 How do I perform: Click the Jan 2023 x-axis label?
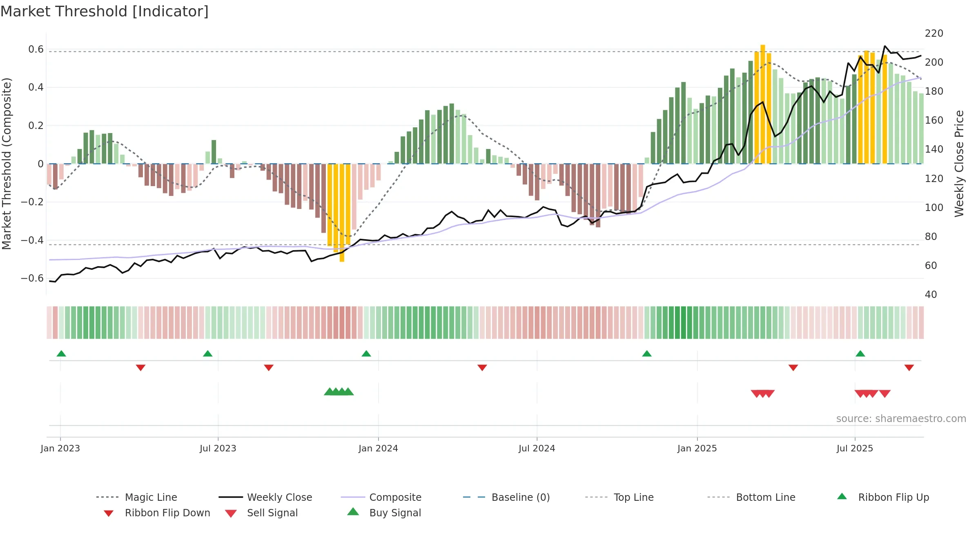(x=60, y=448)
